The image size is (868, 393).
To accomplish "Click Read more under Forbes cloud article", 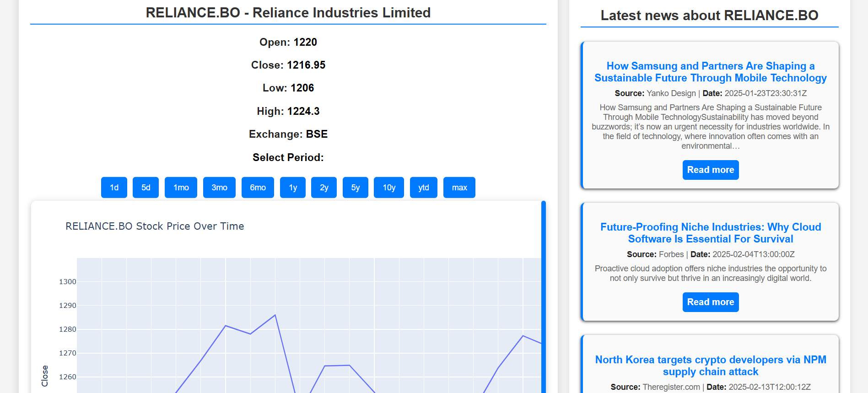I will coord(711,302).
